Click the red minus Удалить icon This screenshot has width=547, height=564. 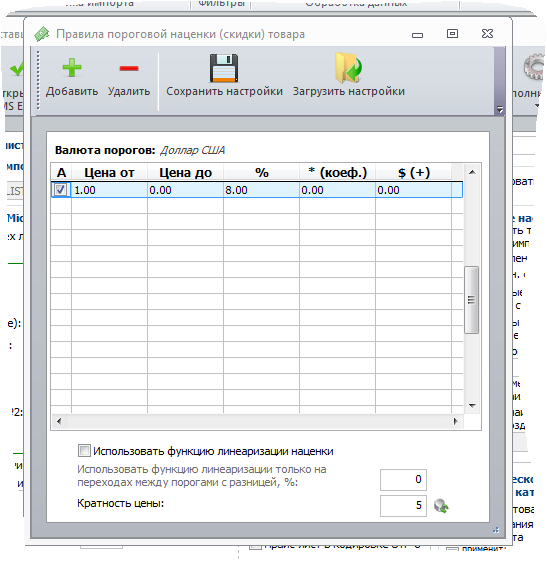129,68
